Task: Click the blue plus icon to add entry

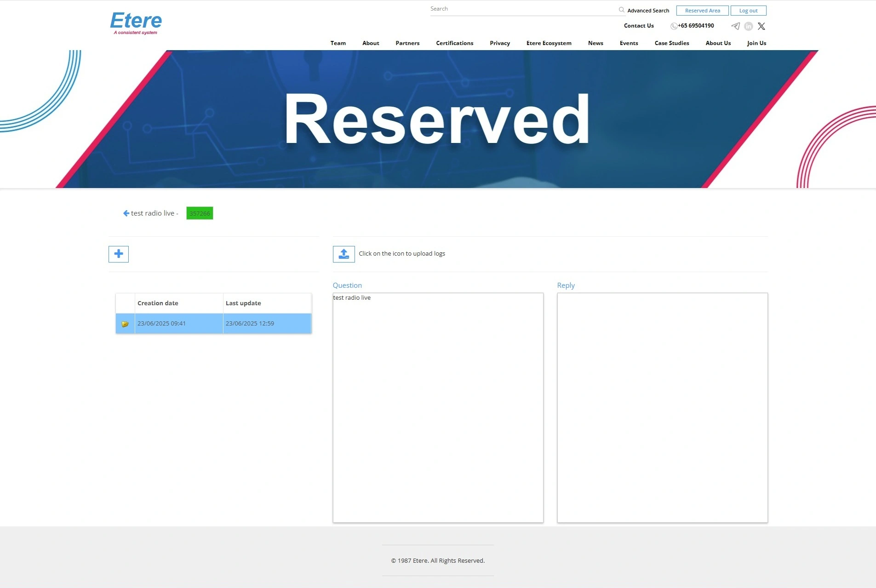Action: tap(119, 254)
